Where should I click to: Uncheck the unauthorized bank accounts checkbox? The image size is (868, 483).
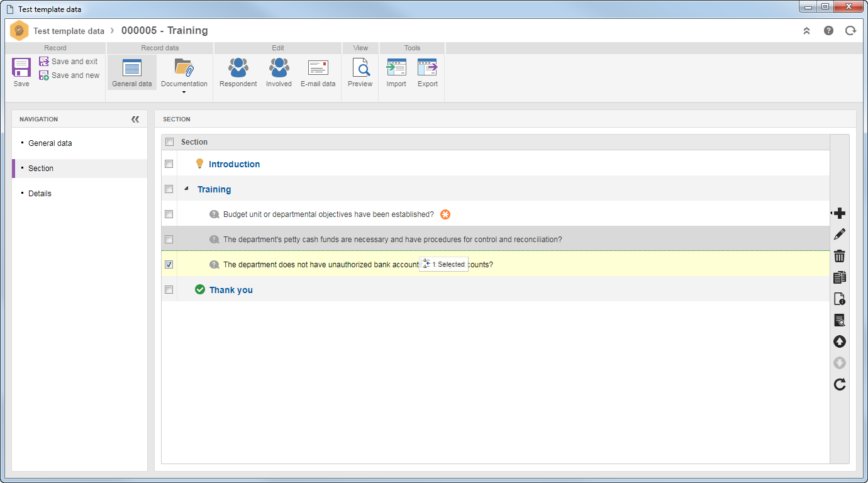pyautogui.click(x=169, y=264)
